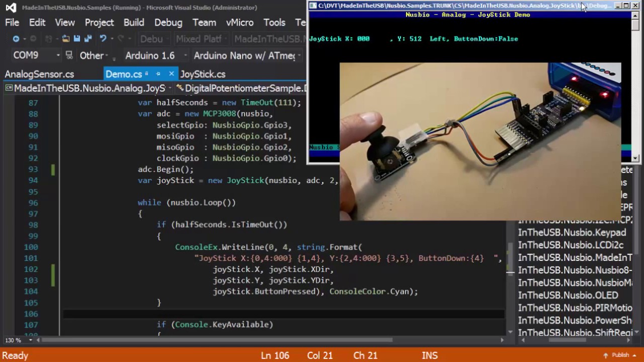Switch to the AnalogSensor.cs tab
Image resolution: width=644 pixels, height=362 pixels.
click(x=39, y=74)
